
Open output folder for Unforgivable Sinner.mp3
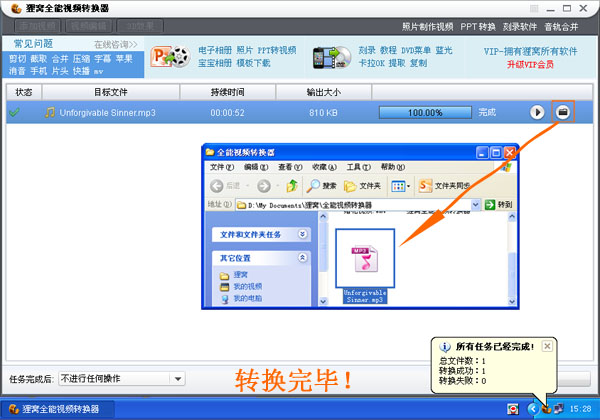click(563, 112)
